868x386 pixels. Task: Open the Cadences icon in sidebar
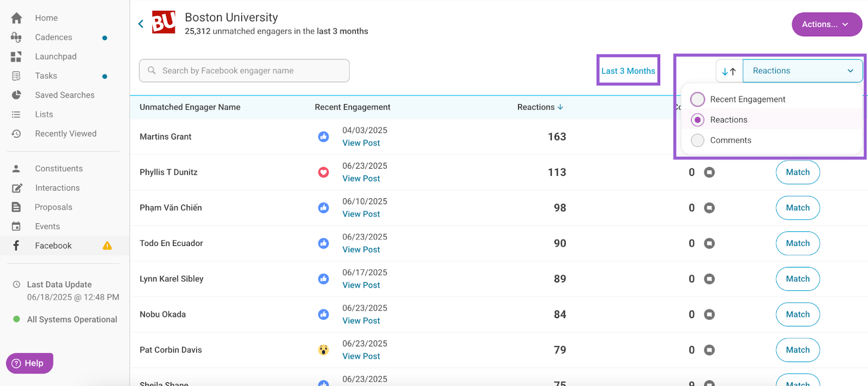point(16,37)
